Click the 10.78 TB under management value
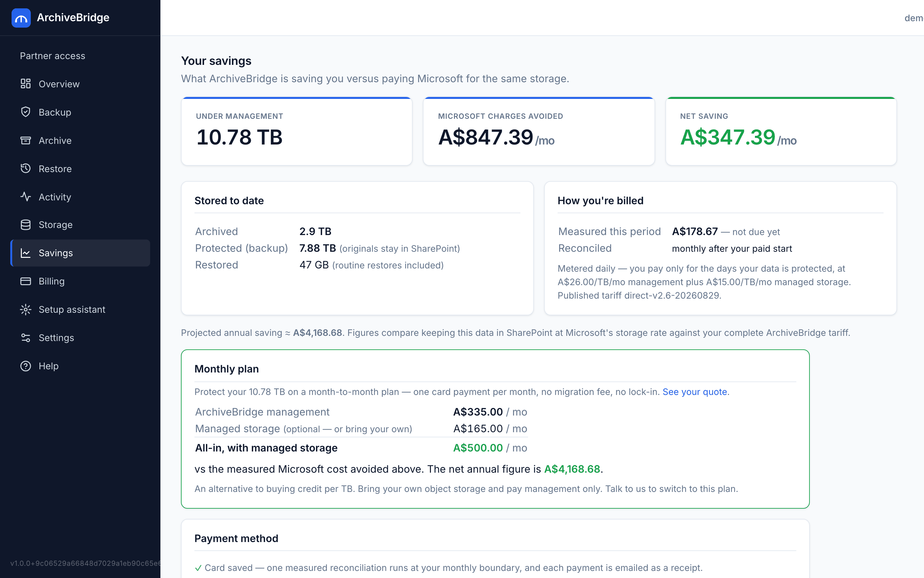Image resolution: width=924 pixels, height=578 pixels. click(x=239, y=137)
